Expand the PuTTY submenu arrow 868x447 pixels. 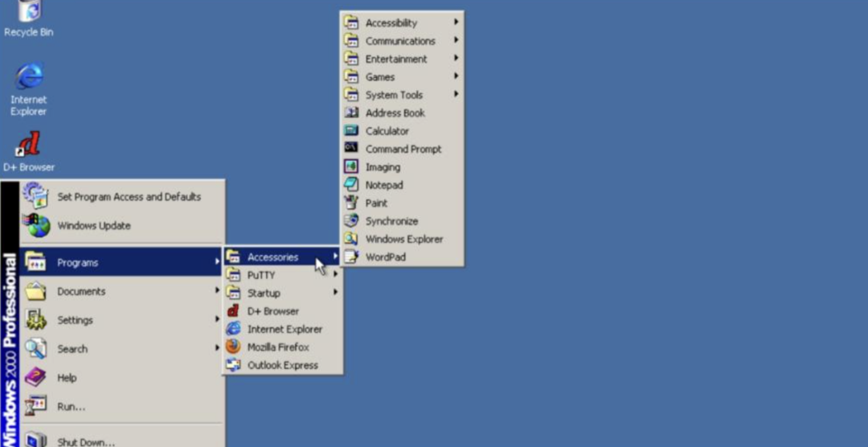click(335, 274)
